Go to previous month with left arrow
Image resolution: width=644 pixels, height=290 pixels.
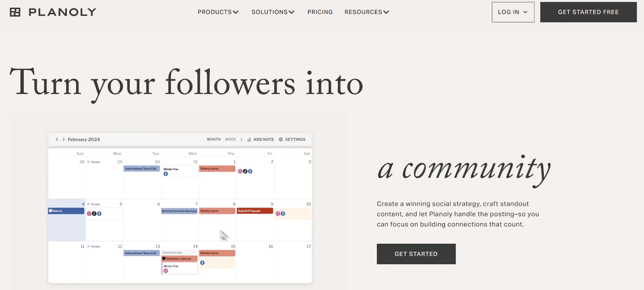pyautogui.click(x=57, y=139)
